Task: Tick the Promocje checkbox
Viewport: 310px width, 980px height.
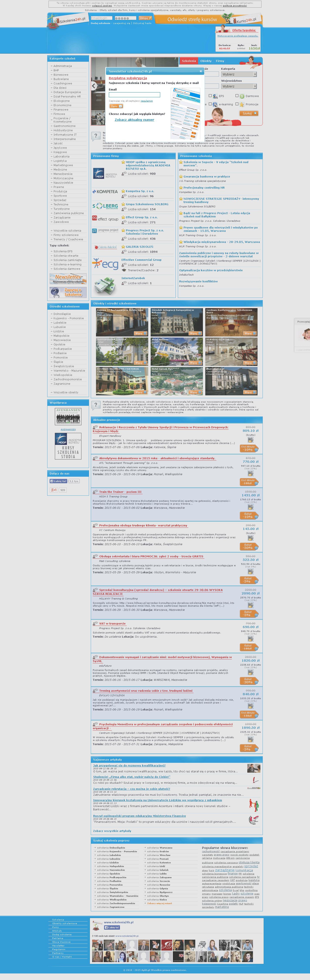Action: (237, 104)
